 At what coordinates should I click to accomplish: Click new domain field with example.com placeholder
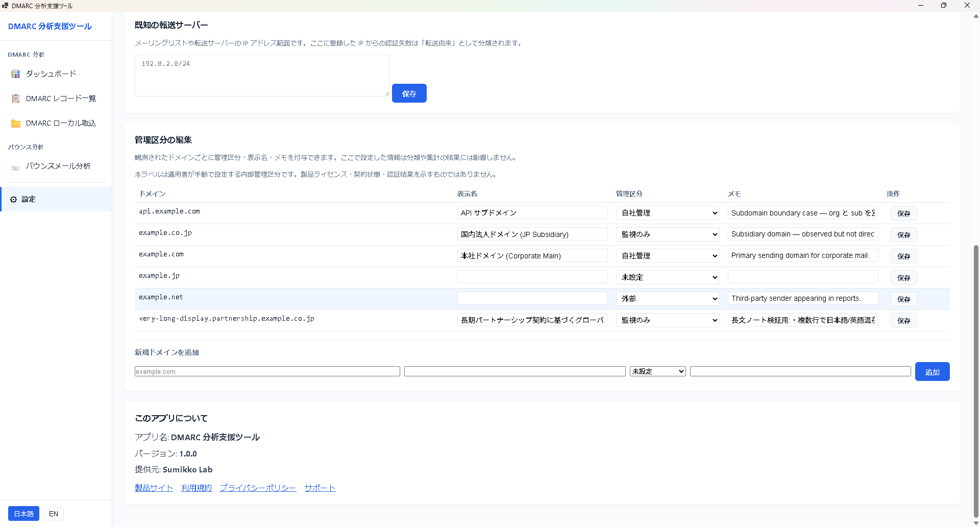pos(267,371)
